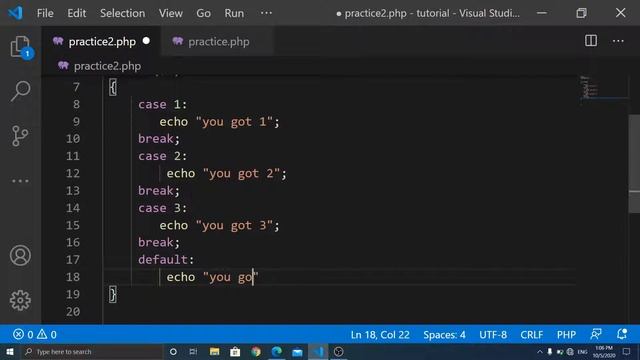Click unsaved dot on practice2.php tab
The width and height of the screenshot is (640, 360).
(146, 41)
